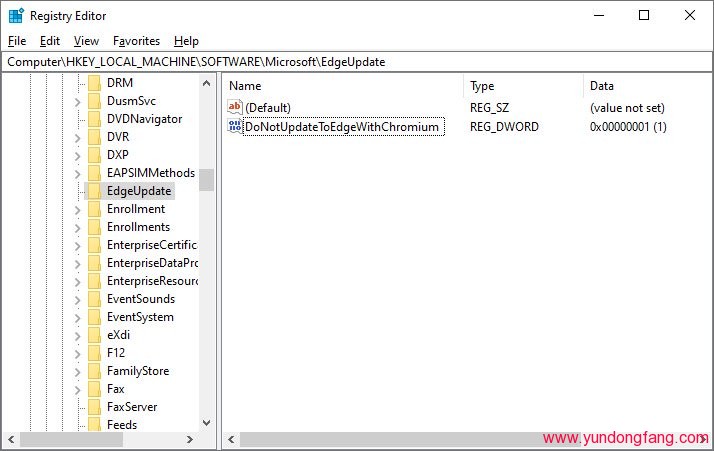Image resolution: width=714 pixels, height=451 pixels.
Task: Click the registry path address bar
Action: coord(357,62)
